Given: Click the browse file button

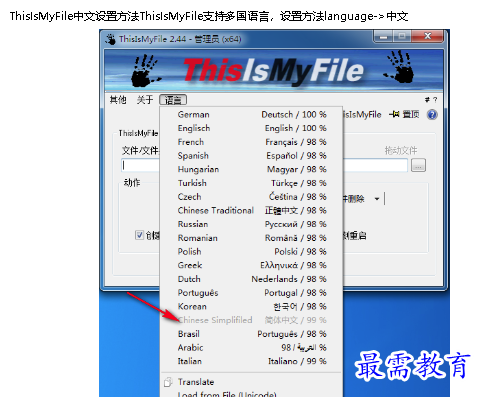Looking at the screenshot, I should point(418,165).
